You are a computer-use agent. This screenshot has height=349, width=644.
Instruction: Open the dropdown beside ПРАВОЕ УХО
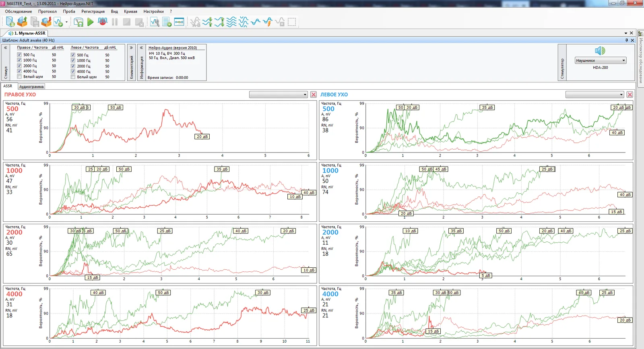[x=279, y=95]
